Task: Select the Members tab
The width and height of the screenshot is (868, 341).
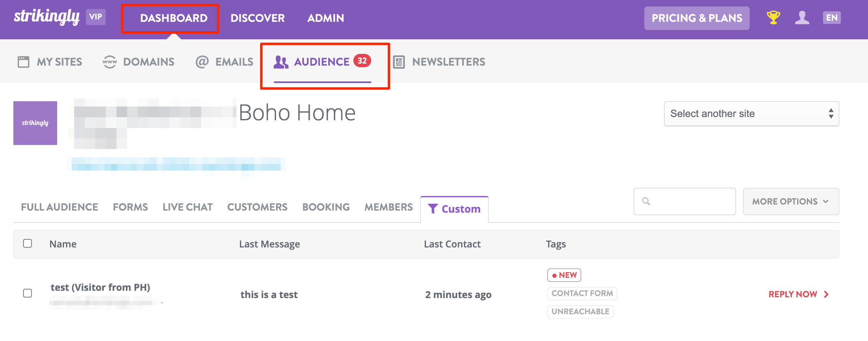Action: (389, 207)
